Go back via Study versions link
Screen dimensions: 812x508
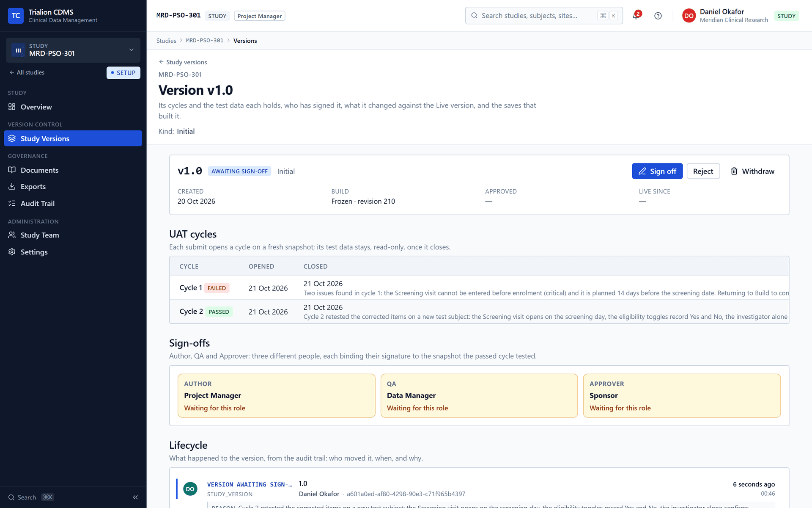coord(183,62)
